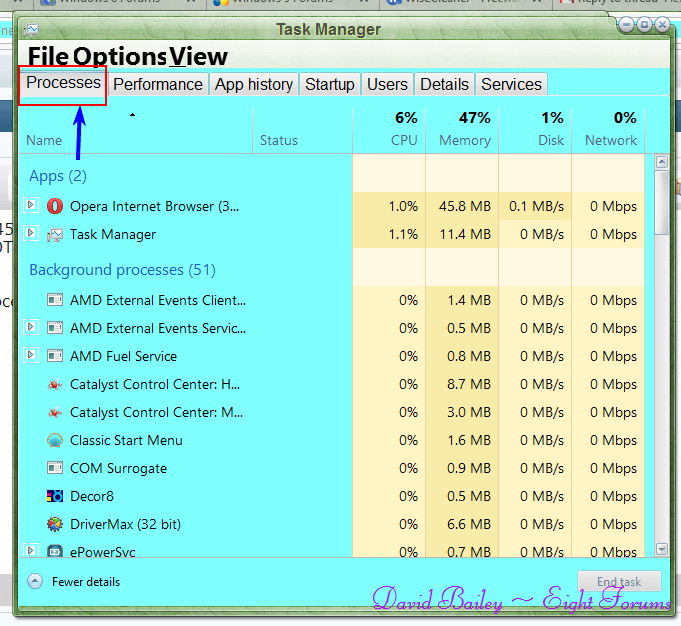The image size is (681, 626).
Task: Click the ePowerSvc icon
Action: pyautogui.click(x=55, y=551)
